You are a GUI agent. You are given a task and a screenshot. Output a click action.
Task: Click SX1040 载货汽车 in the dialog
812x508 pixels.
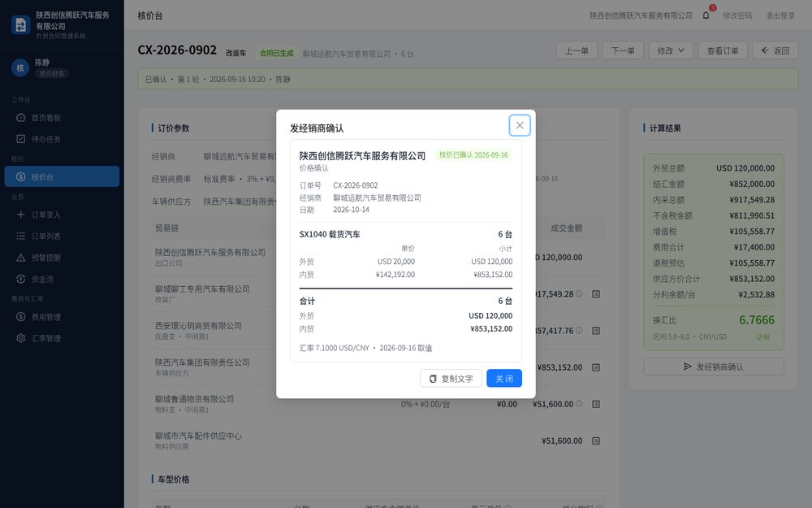(330, 234)
